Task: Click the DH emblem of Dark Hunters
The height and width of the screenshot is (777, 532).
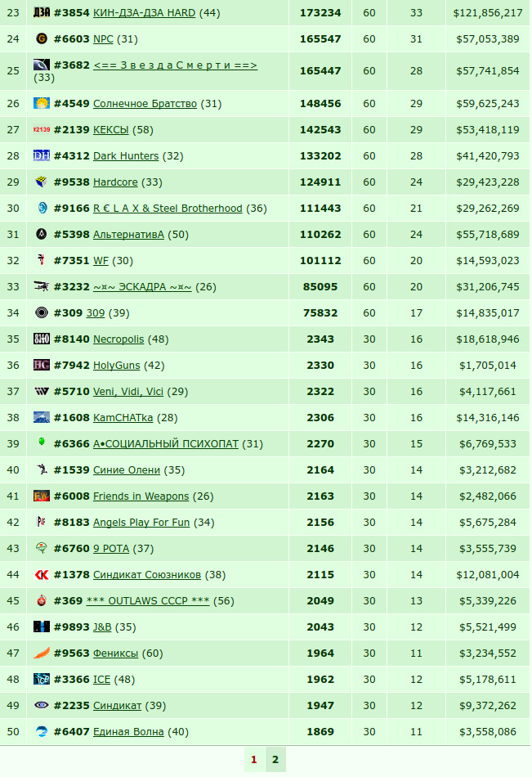Action: click(42, 155)
